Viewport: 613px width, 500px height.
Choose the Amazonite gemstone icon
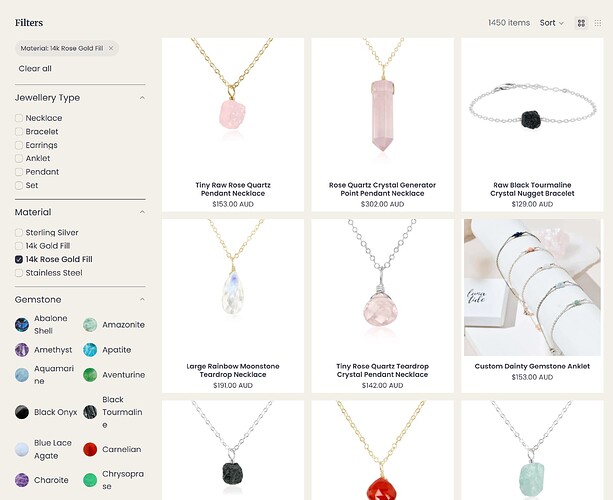click(x=90, y=325)
